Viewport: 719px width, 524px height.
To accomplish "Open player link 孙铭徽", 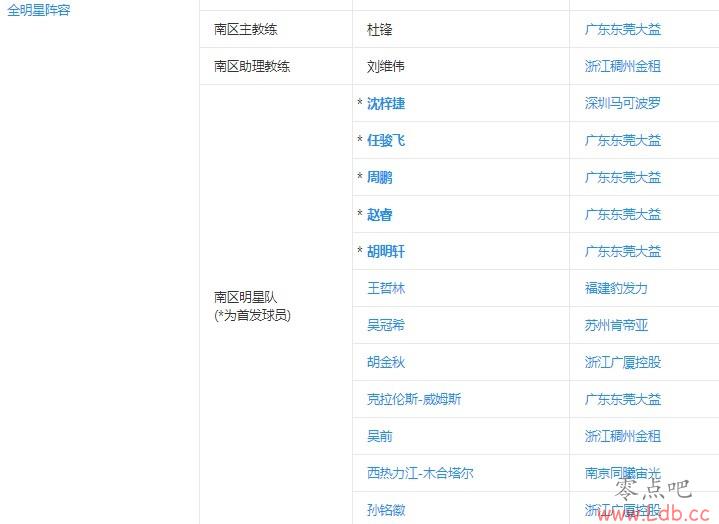I will [386, 510].
